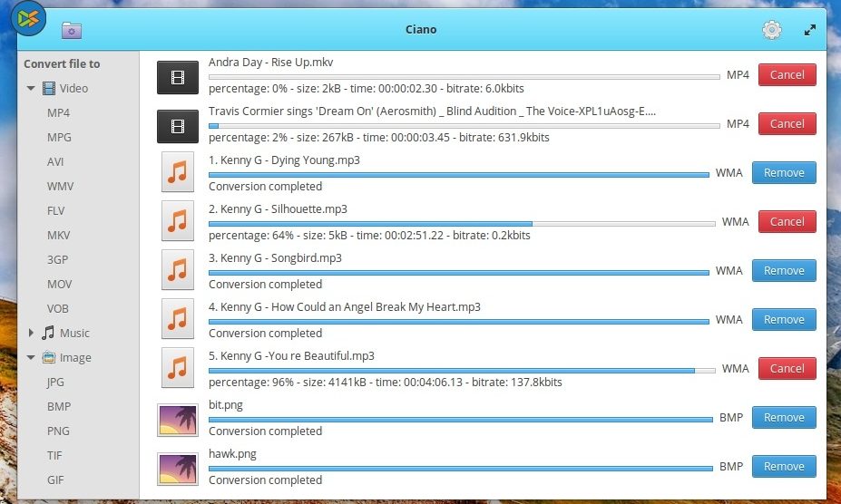Maximize window with the expand arrows icon
841x504 pixels.
coord(810,30)
